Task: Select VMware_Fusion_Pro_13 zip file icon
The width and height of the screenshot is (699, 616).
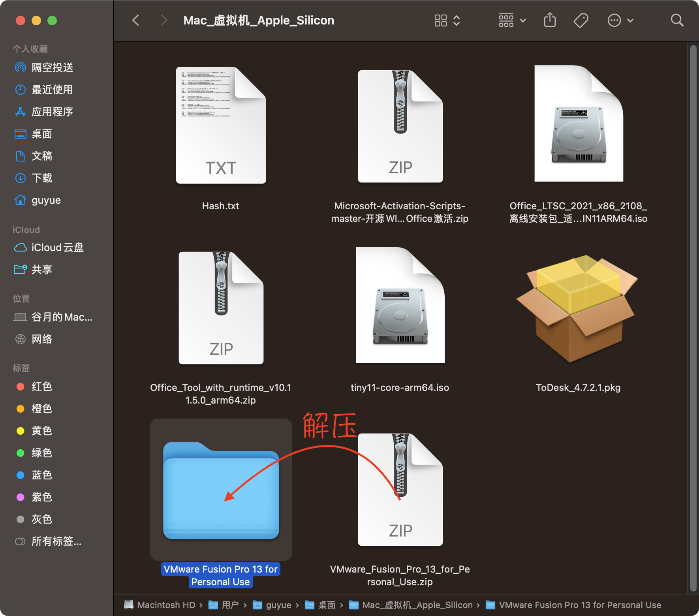Action: click(x=400, y=489)
